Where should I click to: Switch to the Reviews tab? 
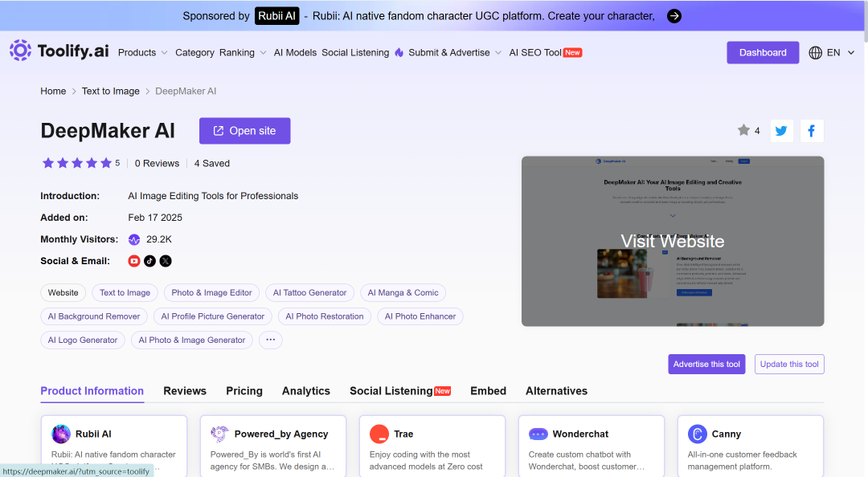click(185, 391)
